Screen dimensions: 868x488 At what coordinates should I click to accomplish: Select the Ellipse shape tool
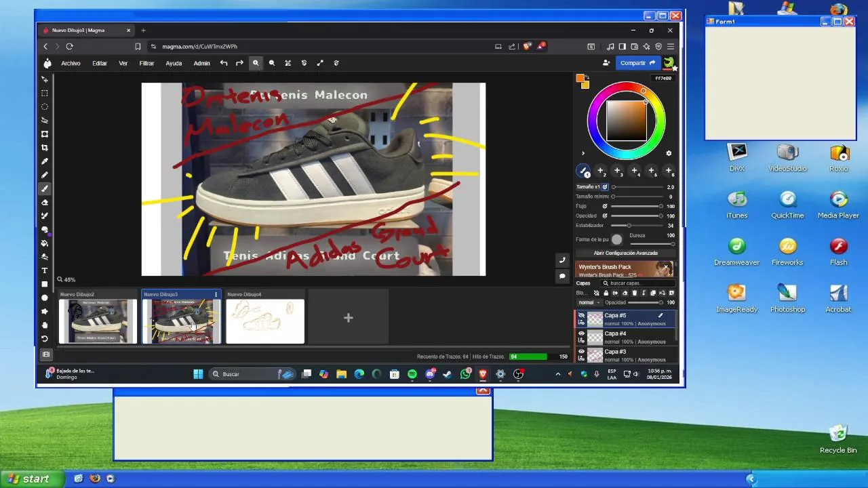point(45,298)
